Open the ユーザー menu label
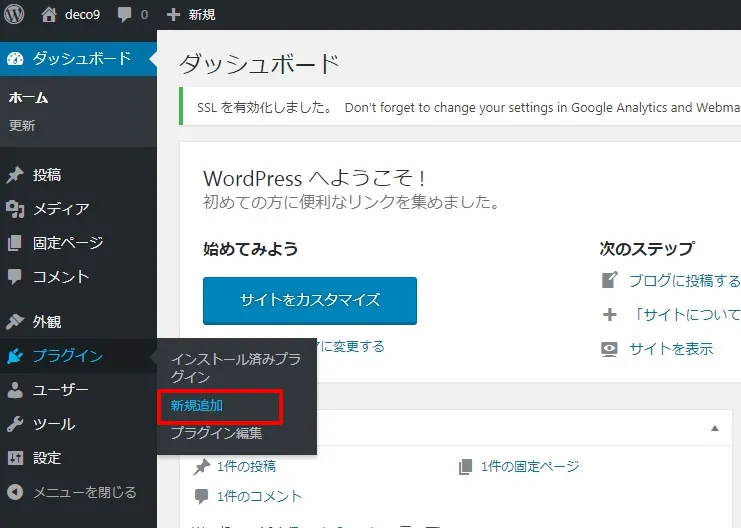 pos(60,390)
